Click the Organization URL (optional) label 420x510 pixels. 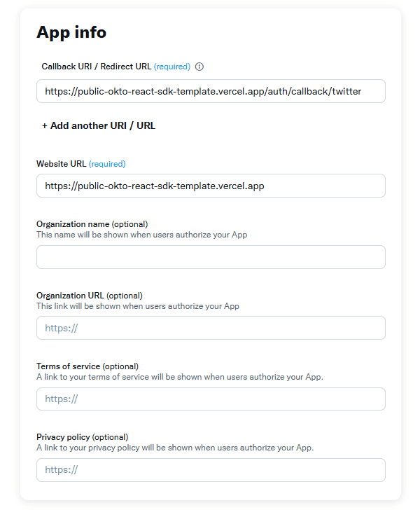tap(90, 296)
